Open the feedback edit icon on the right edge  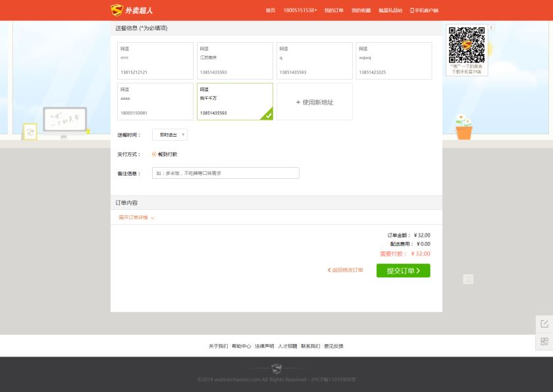click(x=544, y=324)
